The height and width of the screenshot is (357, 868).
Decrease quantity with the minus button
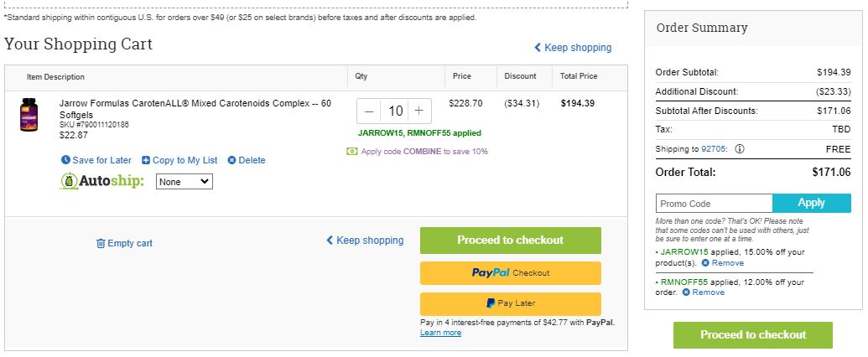point(369,111)
